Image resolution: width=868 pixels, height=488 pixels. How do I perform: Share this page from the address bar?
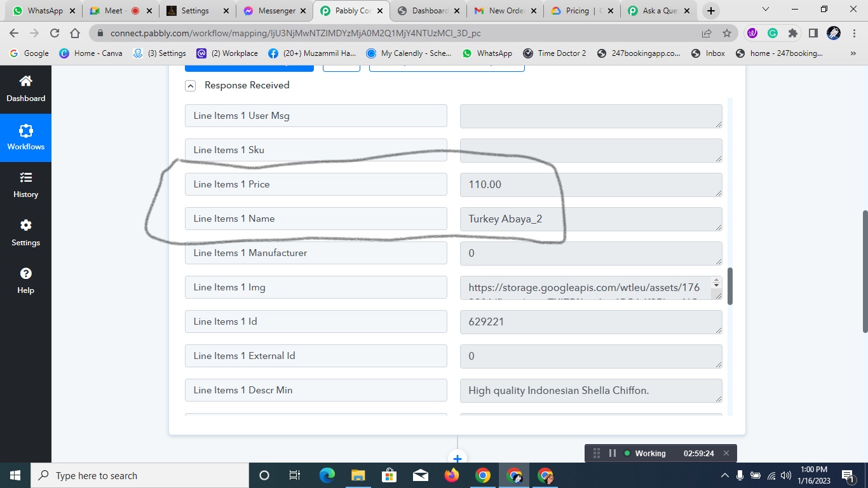click(x=707, y=33)
